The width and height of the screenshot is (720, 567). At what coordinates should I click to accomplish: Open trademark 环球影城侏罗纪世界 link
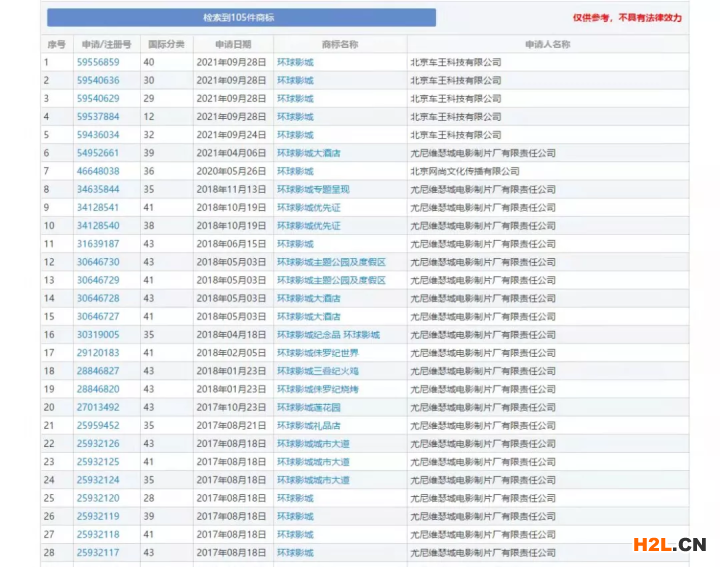pyautogui.click(x=318, y=353)
